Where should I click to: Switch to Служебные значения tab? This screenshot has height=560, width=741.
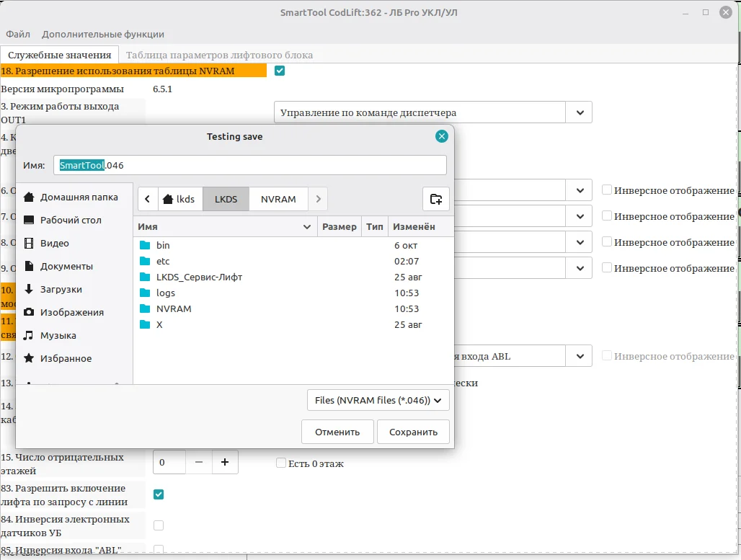pos(60,55)
